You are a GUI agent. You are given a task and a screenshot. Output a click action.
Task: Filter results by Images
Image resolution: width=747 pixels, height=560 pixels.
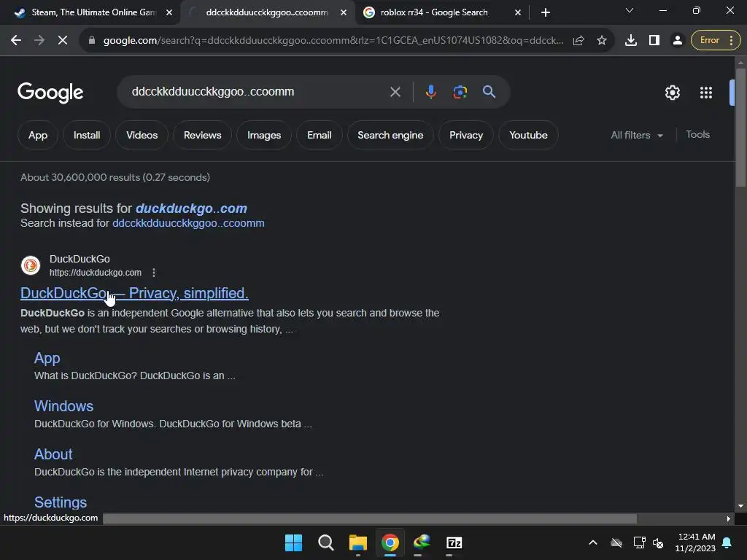click(264, 135)
